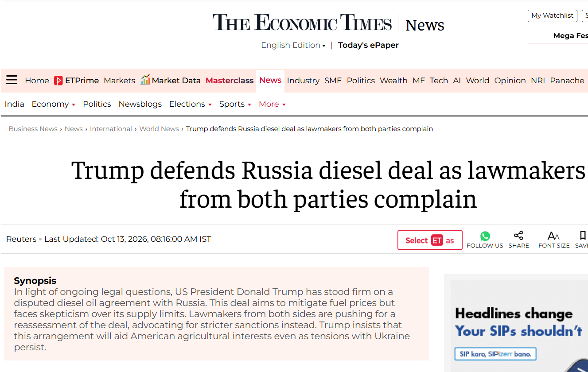The height and width of the screenshot is (372, 588).
Task: Click the ETPrime logo icon
Action: [58, 81]
